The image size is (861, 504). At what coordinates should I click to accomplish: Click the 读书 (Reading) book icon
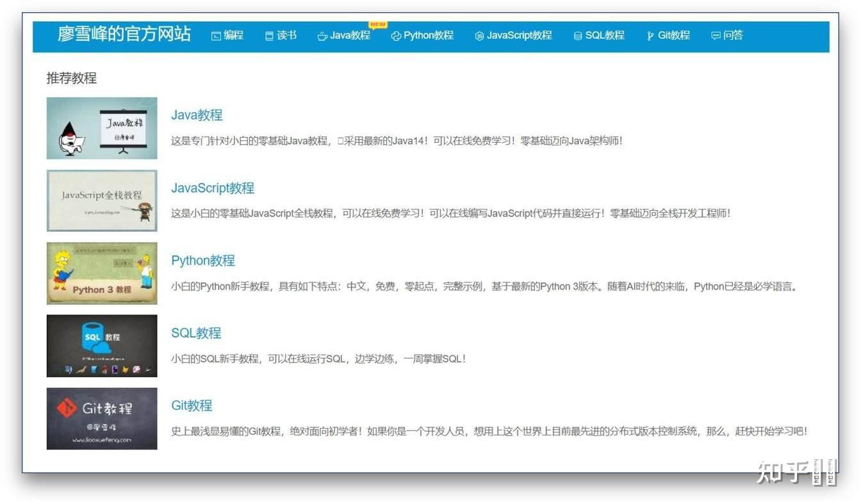268,35
